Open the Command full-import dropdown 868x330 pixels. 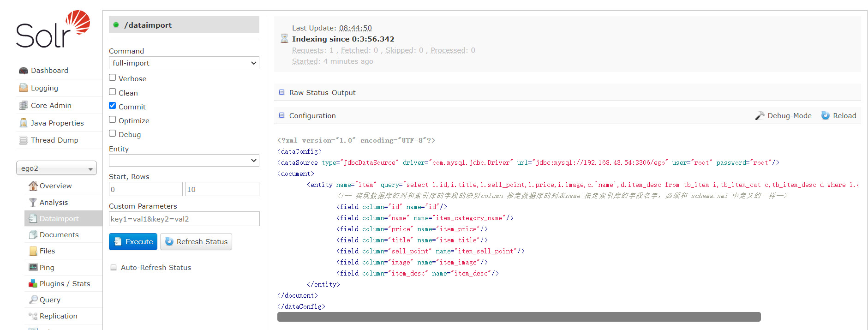click(184, 63)
